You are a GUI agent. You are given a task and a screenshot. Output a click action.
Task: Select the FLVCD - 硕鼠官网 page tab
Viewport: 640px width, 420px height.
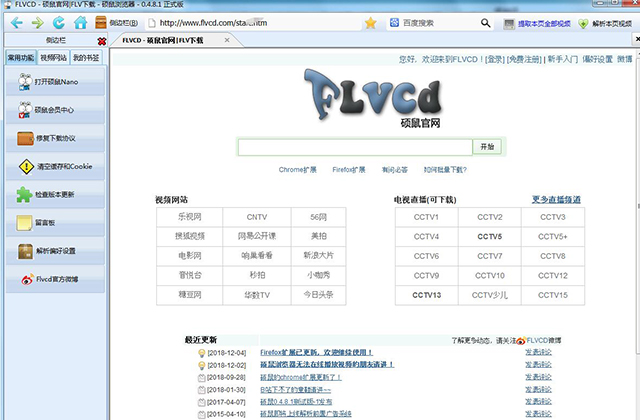(163, 40)
